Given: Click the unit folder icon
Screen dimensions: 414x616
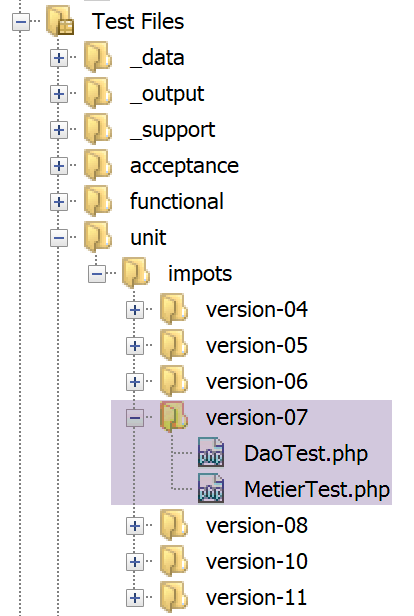Looking at the screenshot, I should (x=98, y=236).
